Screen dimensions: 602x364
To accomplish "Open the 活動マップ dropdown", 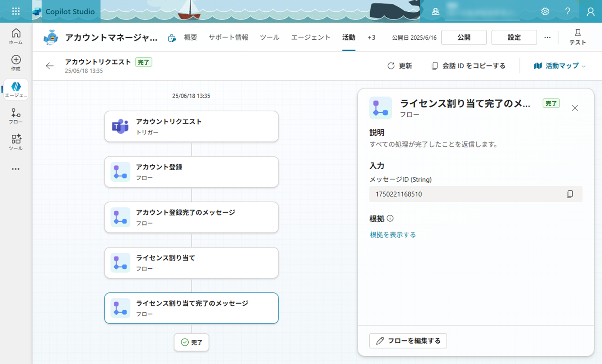I will point(560,66).
